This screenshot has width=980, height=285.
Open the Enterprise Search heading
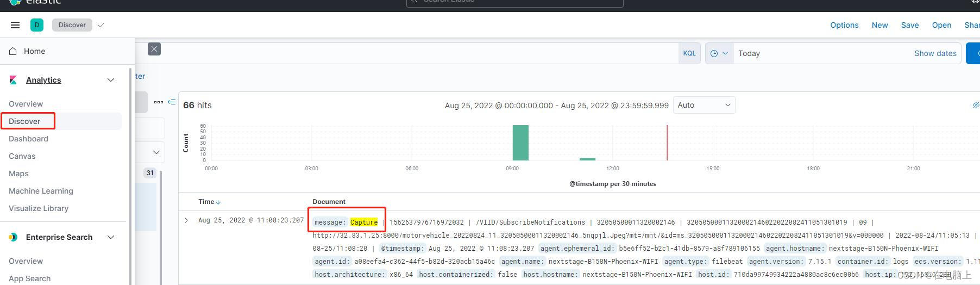pyautogui.click(x=59, y=237)
